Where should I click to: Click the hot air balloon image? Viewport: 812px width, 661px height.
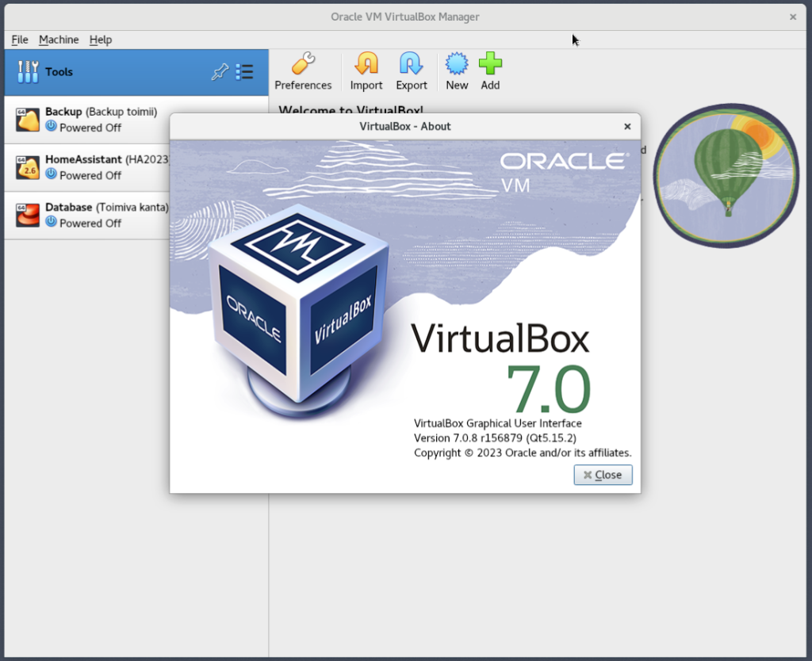726,175
